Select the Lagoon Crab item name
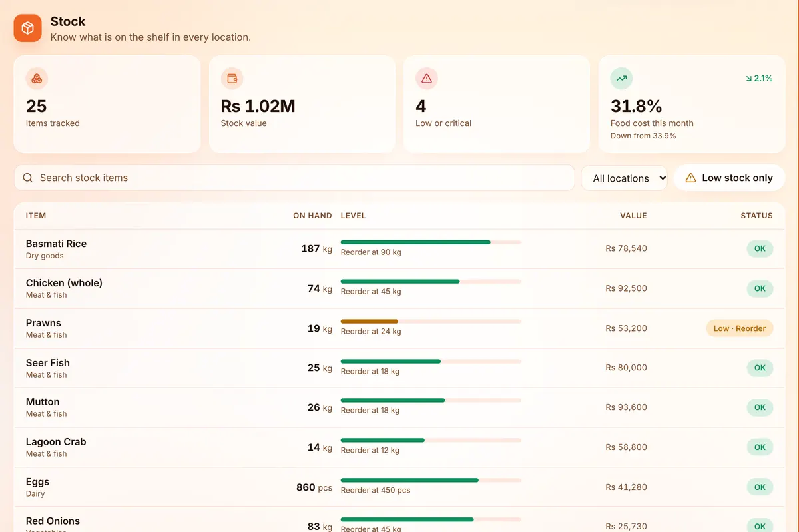Screen dimensions: 799x532 coord(56,442)
